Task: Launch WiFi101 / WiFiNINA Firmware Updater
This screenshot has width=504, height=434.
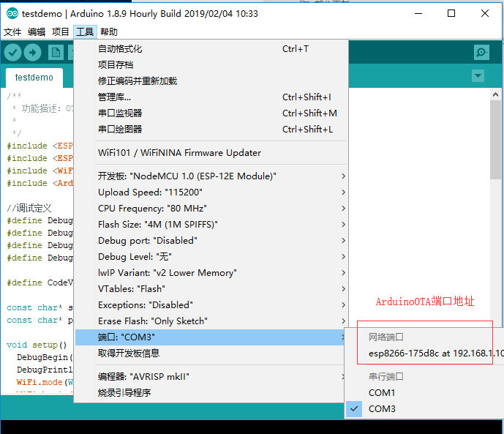Action: [211, 153]
